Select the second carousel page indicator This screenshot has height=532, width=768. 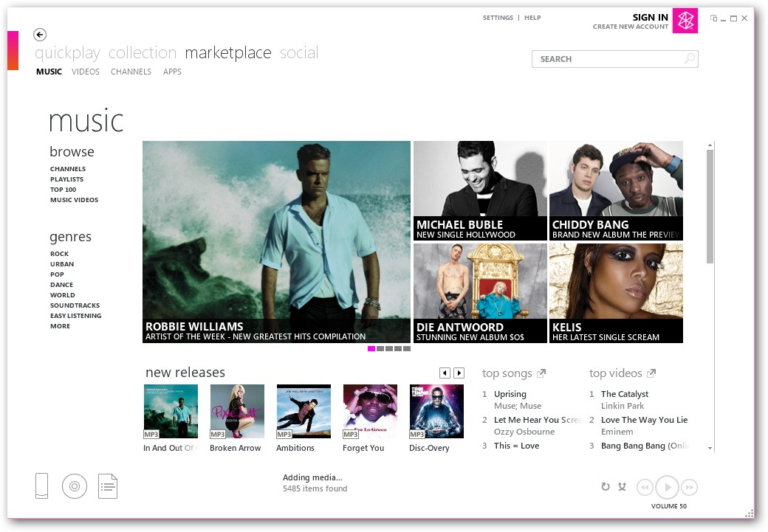(x=380, y=348)
